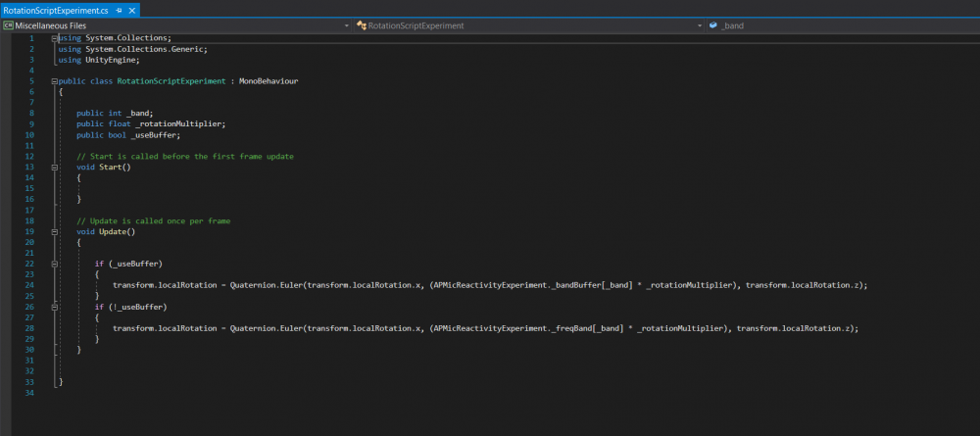Click the RotationScriptExperiment class icon in navigation bar
The width and height of the screenshot is (980, 436).
[361, 25]
